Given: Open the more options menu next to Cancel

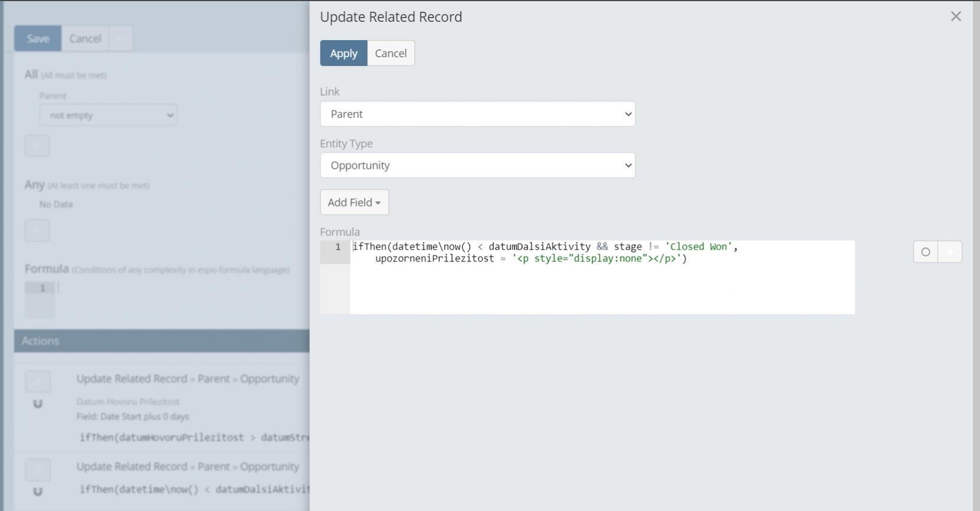Looking at the screenshot, I should tap(120, 38).
